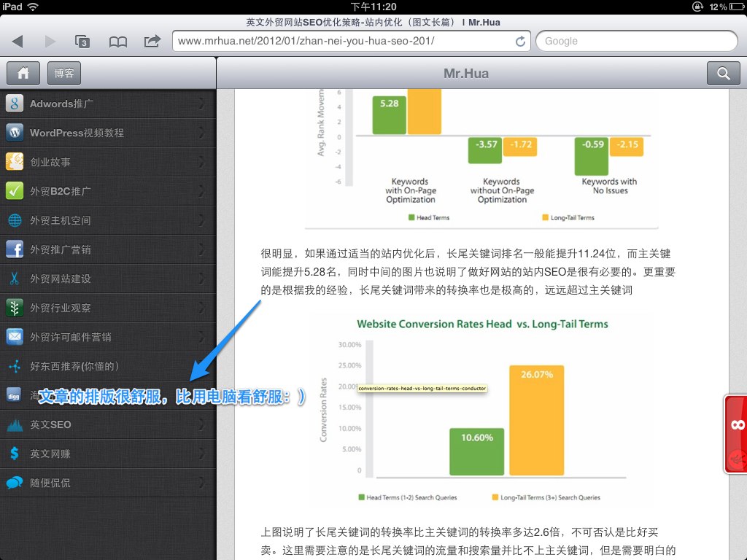Screen dimensions: 747x560
Task: Expand the 随便侃侃 row chevron
Action: pos(201,483)
